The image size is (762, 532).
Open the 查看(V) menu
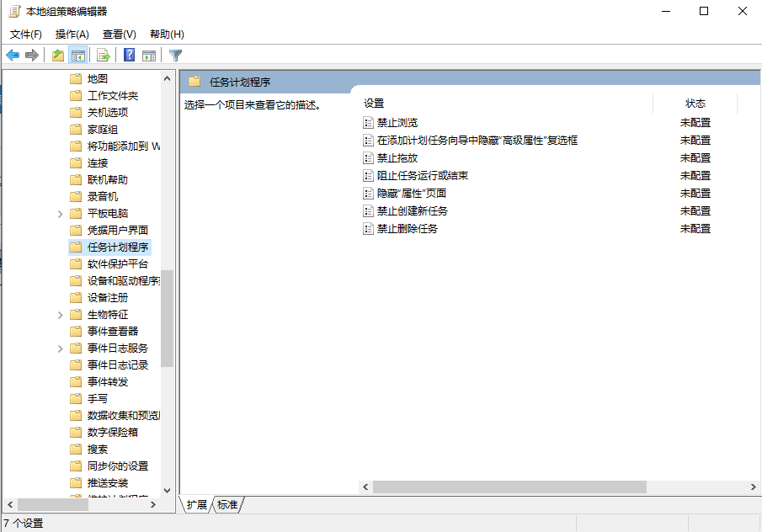point(118,34)
